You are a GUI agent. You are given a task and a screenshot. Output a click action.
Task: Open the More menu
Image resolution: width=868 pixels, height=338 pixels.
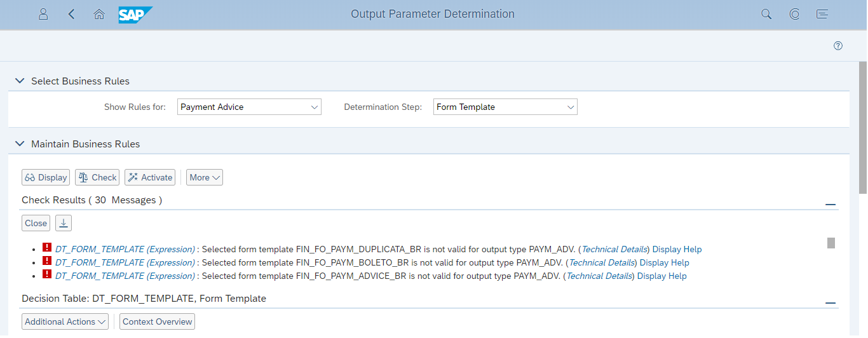tap(205, 177)
